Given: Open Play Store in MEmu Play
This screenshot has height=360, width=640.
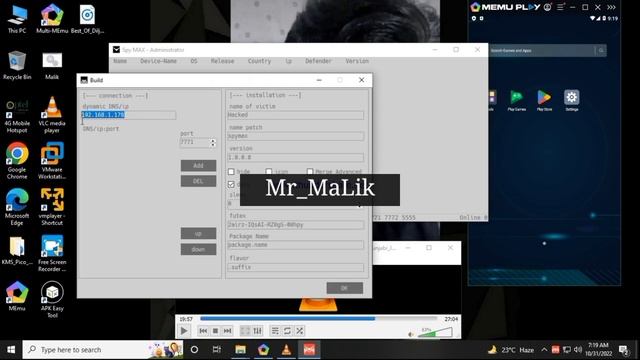Looking at the screenshot, I should [x=544, y=100].
